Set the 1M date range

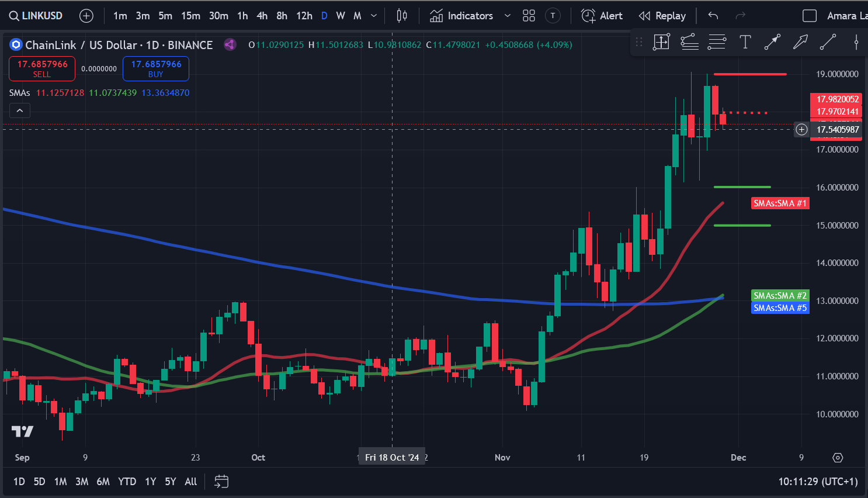coord(60,482)
